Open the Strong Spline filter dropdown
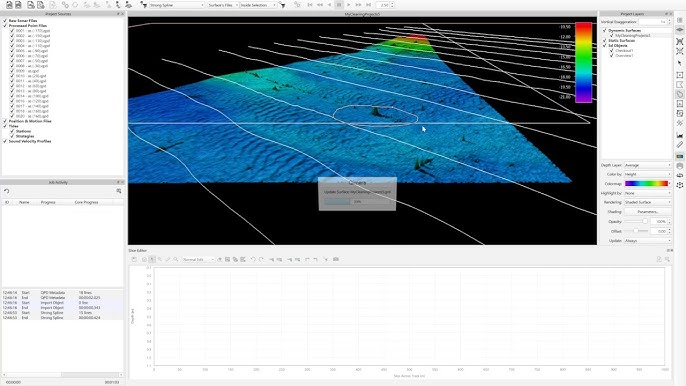 pos(176,5)
